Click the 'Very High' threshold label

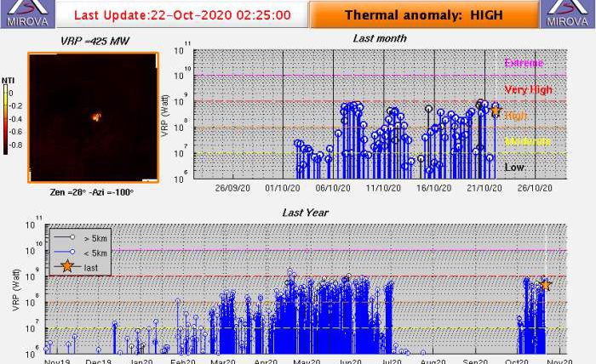(528, 89)
